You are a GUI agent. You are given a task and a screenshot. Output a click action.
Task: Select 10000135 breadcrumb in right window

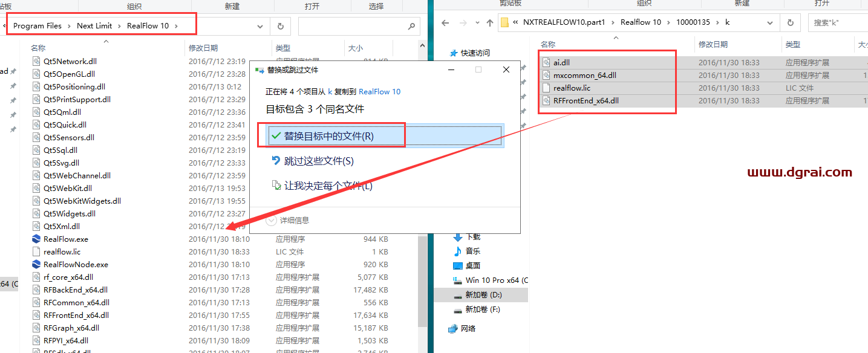tap(692, 22)
